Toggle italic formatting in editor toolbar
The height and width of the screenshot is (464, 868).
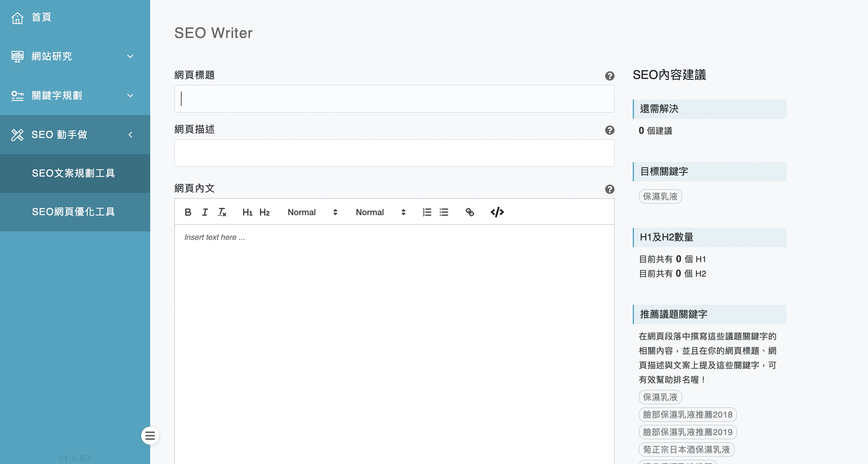click(204, 212)
